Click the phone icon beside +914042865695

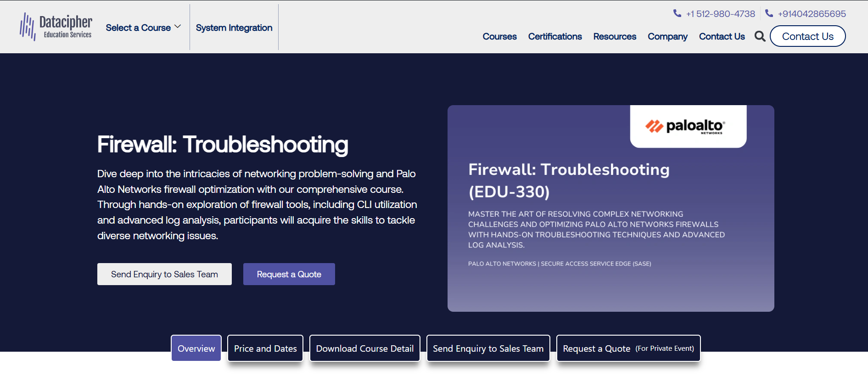pyautogui.click(x=769, y=13)
